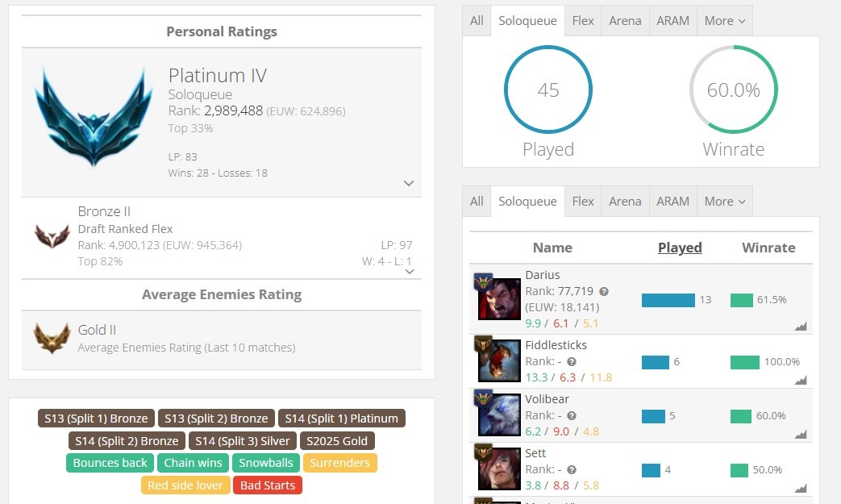The height and width of the screenshot is (504, 841).
Task: Click help icon next to Sett rank
Action: [572, 470]
